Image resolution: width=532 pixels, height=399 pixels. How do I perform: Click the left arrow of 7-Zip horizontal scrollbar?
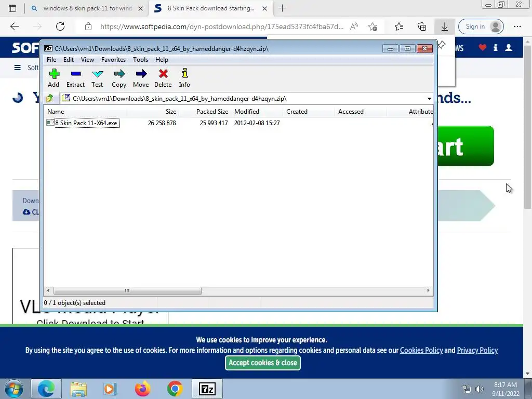[x=48, y=291]
